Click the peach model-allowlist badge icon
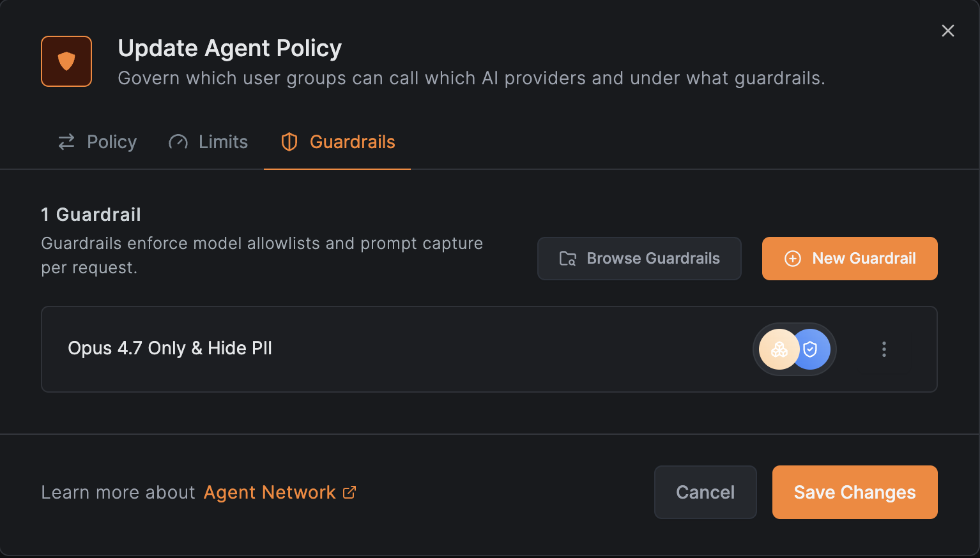This screenshot has height=558, width=980. tap(779, 349)
